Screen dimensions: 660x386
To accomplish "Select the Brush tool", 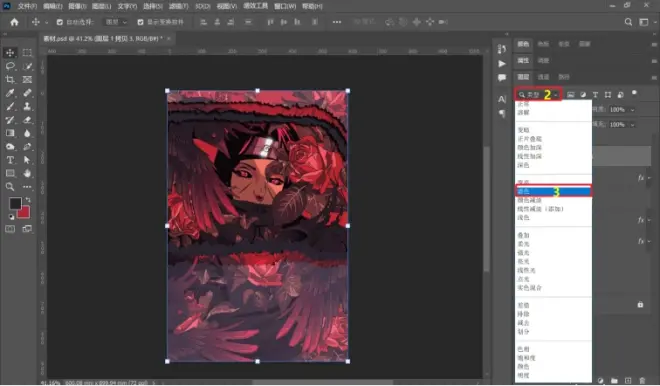I will pyautogui.click(x=10, y=106).
